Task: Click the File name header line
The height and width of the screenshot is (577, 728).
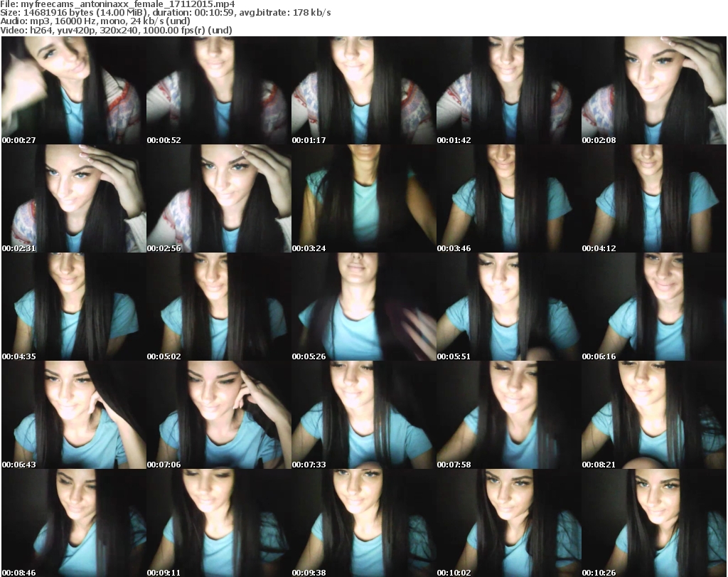Action: coord(117,4)
